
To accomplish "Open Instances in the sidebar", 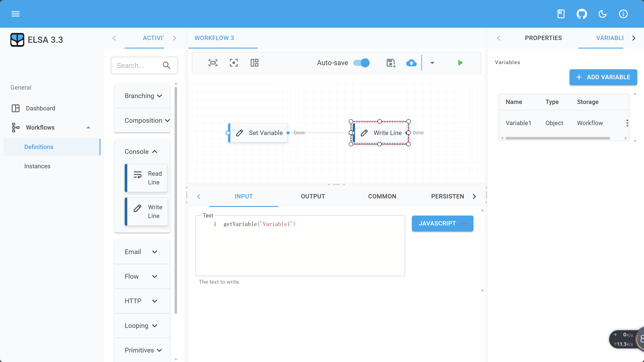I will click(x=37, y=166).
